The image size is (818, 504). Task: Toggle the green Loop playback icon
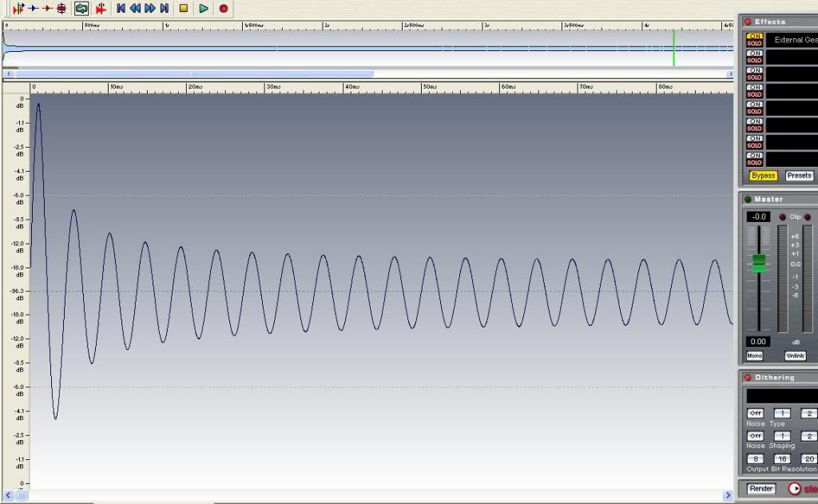pyautogui.click(x=81, y=8)
